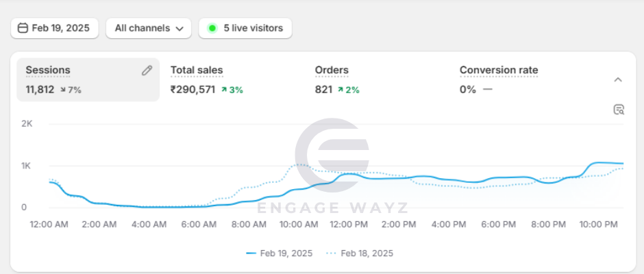Click the Sessions metric card

coord(88,79)
